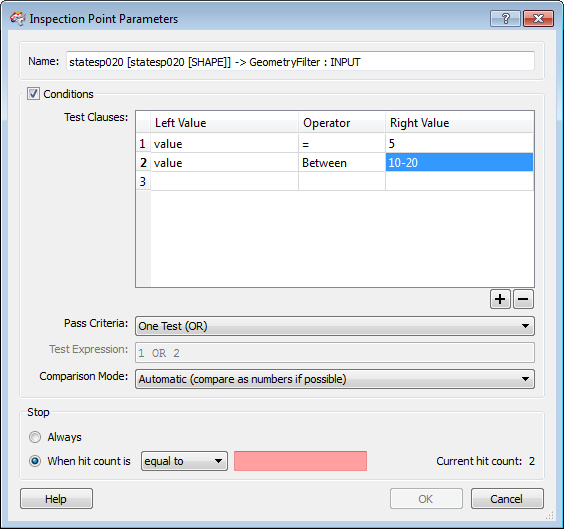Image resolution: width=564 pixels, height=529 pixels.
Task: Click the minus icon to remove clause
Action: click(x=523, y=299)
